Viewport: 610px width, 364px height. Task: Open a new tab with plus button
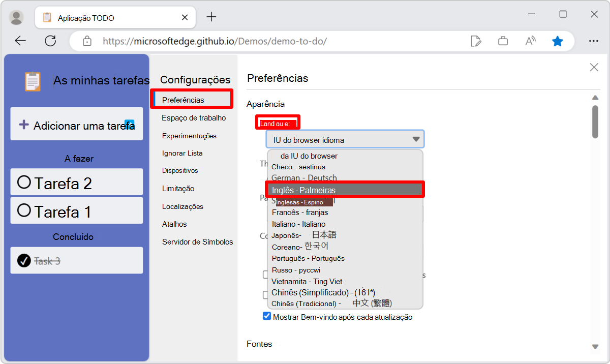(211, 17)
